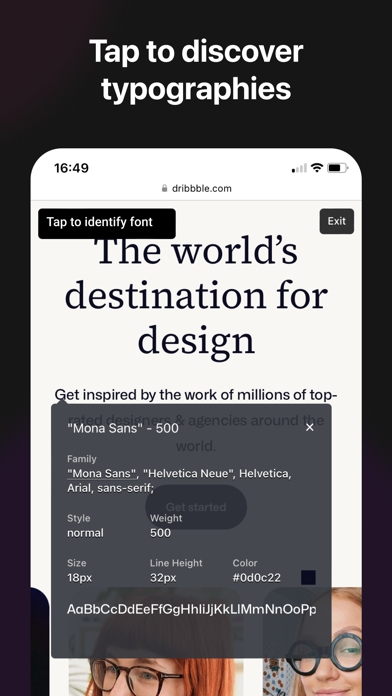
Task: Exit the font identification mode
Action: pyautogui.click(x=337, y=221)
